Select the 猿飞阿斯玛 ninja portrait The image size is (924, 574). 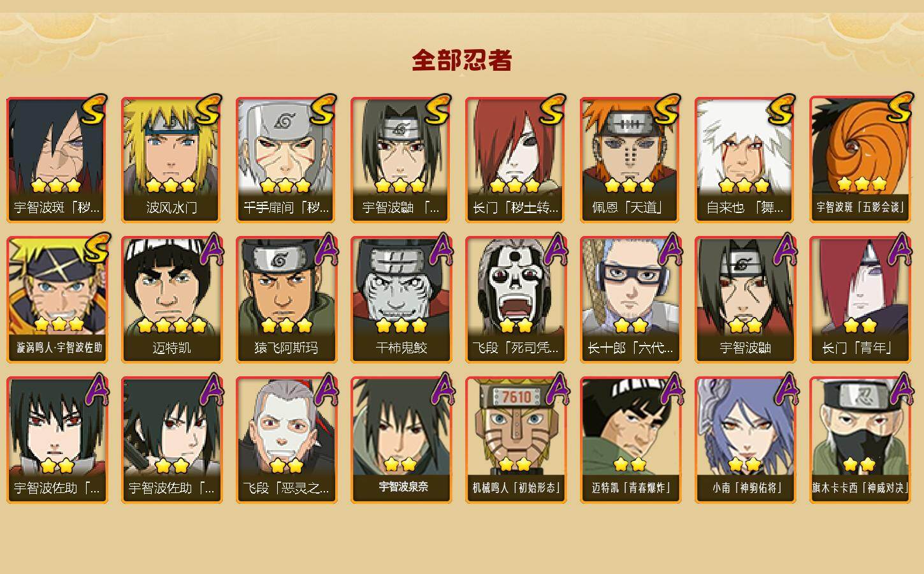pyautogui.click(x=286, y=300)
